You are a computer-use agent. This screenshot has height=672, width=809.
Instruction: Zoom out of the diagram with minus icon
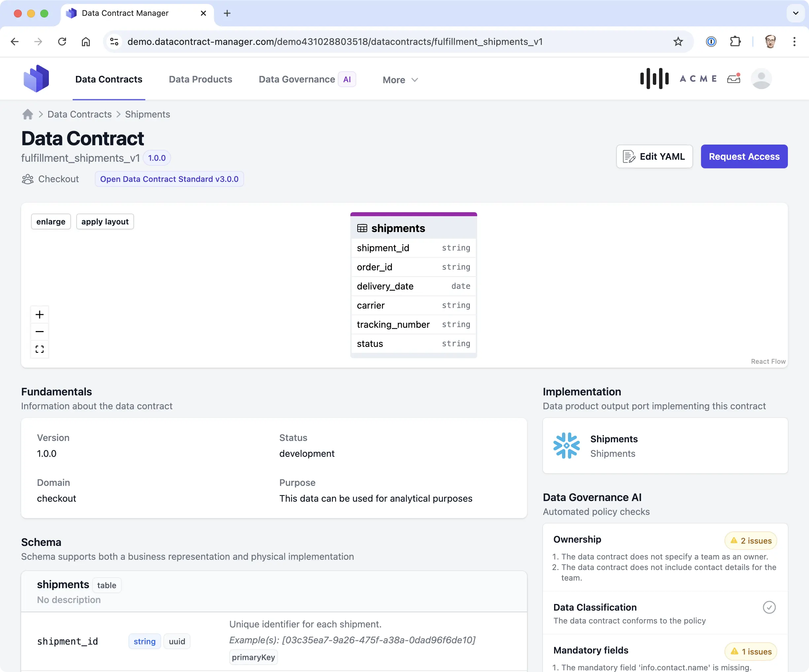(x=39, y=331)
